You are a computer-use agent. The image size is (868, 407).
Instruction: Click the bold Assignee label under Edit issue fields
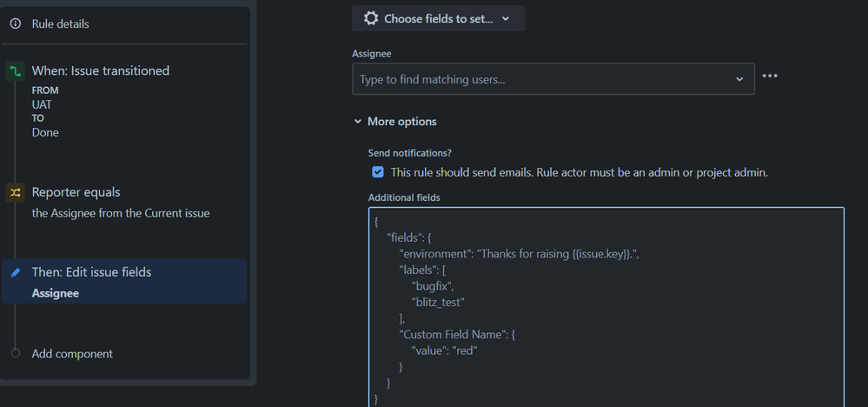pos(56,293)
